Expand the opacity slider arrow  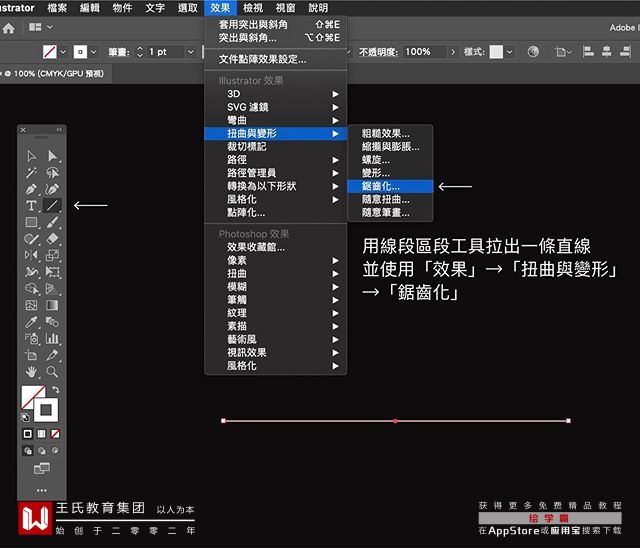coord(452,52)
